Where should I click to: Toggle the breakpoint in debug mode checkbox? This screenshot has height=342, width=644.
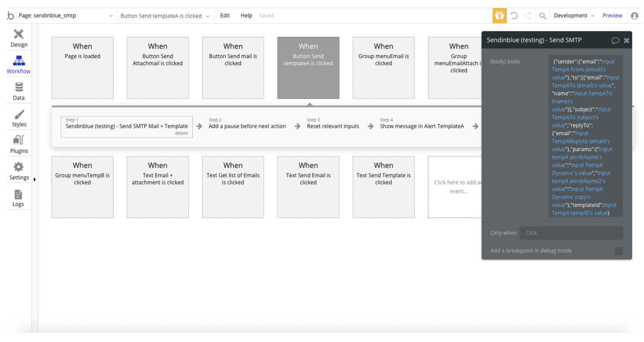[619, 251]
